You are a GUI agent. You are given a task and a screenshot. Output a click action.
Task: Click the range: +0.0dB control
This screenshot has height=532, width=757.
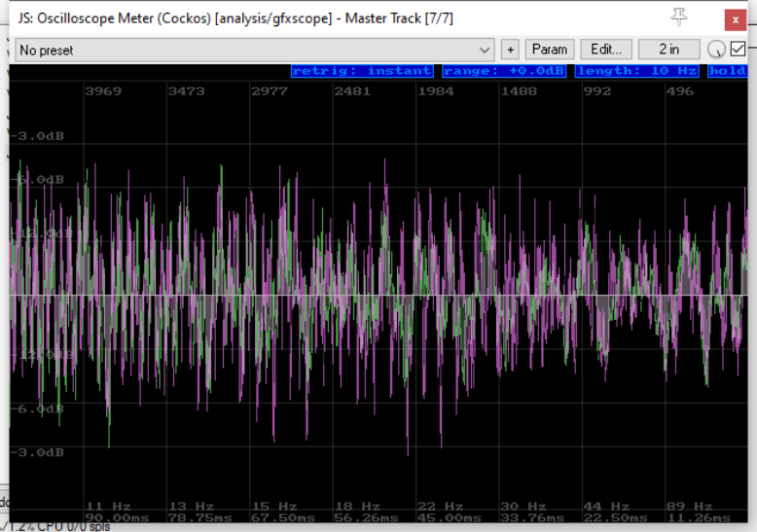pos(504,71)
